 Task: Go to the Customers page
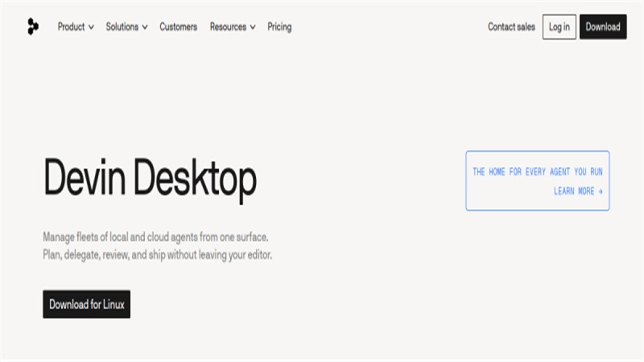178,27
